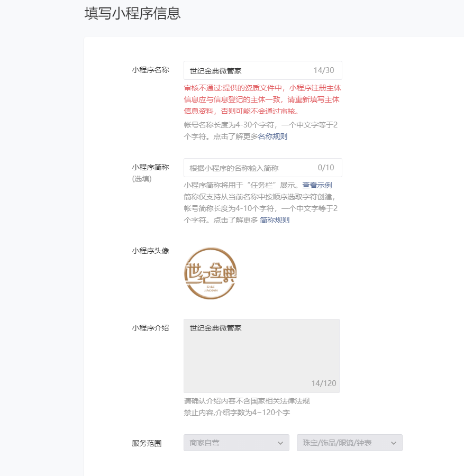Image resolution: width=464 pixels, height=476 pixels.
Task: Click the red 审核不通过 error message
Action: (x=262, y=99)
